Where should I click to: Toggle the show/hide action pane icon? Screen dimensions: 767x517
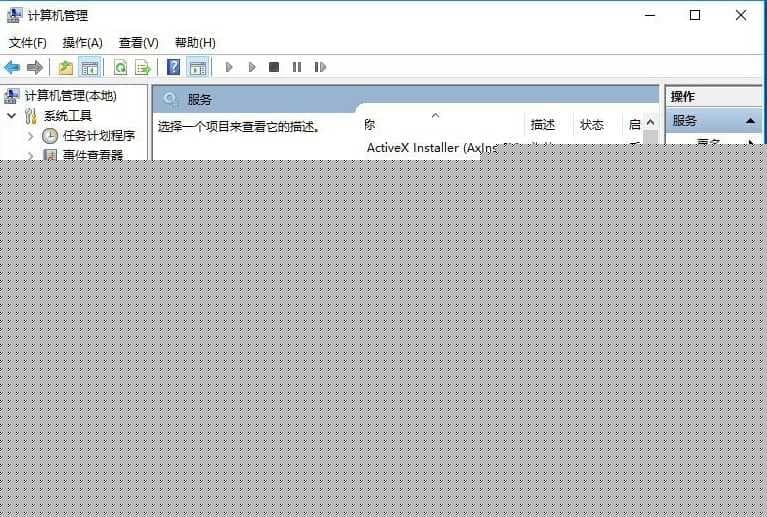point(198,67)
